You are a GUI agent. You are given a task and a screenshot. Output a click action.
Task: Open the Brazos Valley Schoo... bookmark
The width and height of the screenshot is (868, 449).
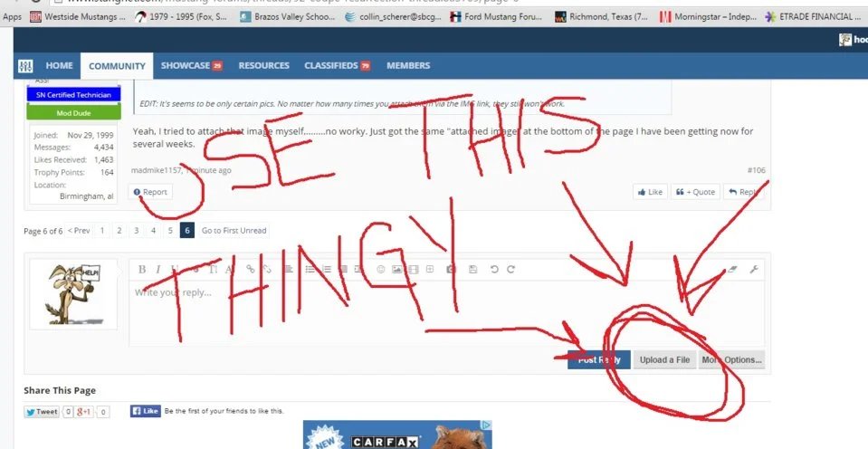pyautogui.click(x=288, y=16)
